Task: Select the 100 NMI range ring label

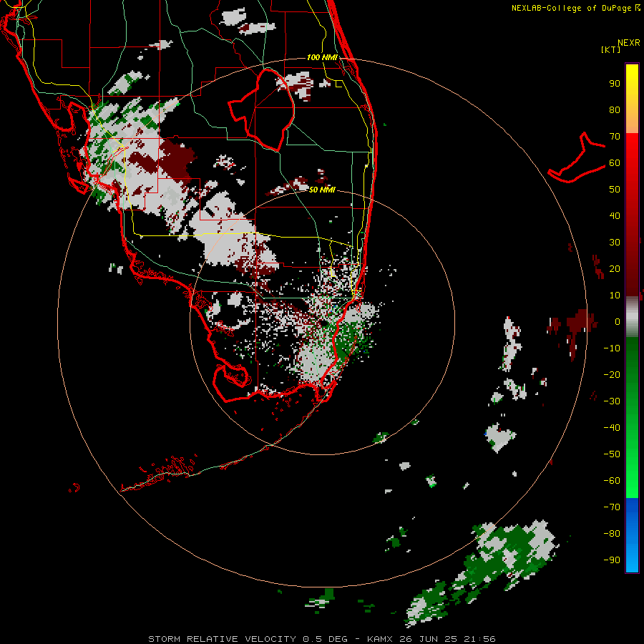Action: 322,57
